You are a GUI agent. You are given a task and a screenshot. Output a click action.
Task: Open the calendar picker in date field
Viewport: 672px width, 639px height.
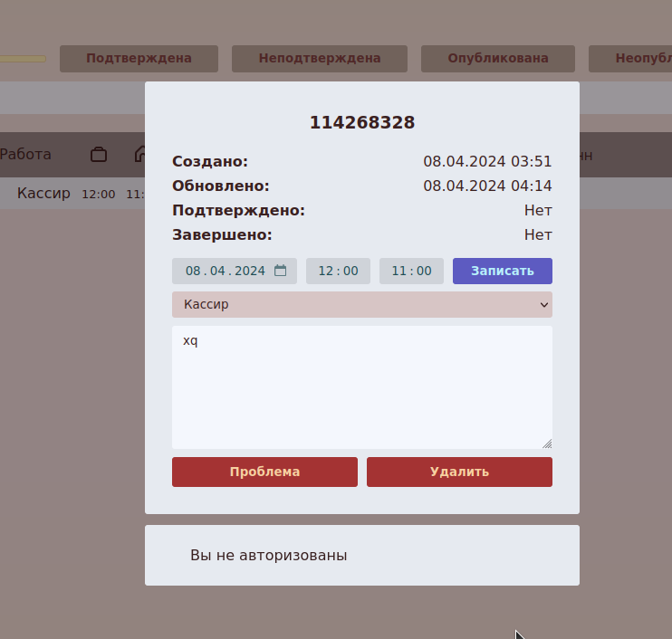coord(281,271)
